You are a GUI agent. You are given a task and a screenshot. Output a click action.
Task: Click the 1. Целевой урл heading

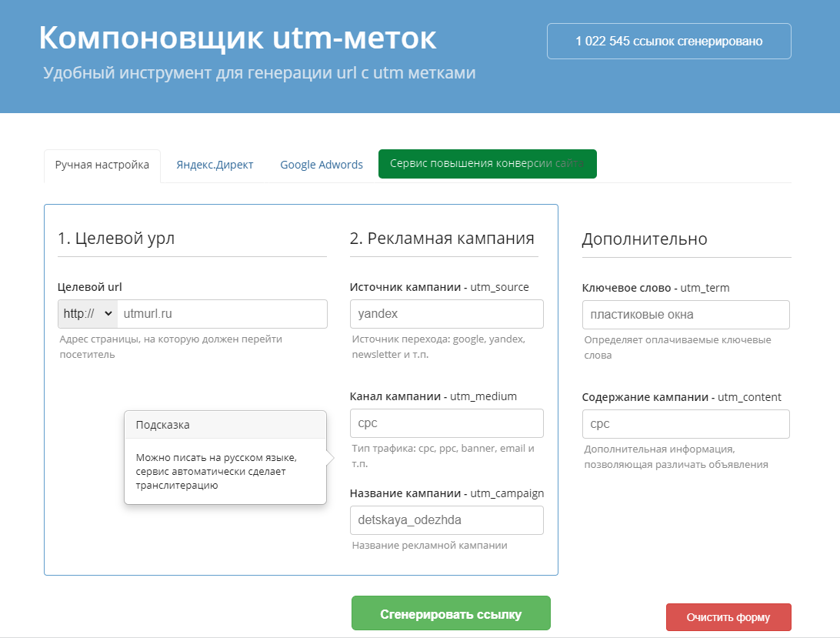click(116, 238)
